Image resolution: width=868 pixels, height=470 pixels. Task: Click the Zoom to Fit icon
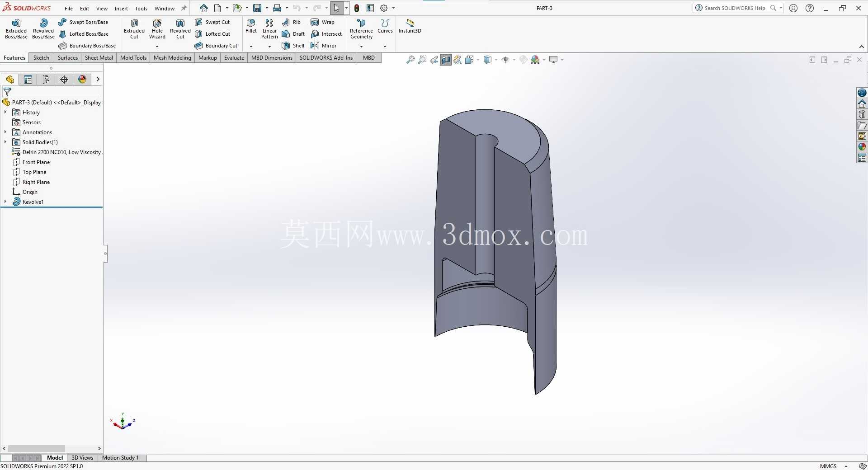pos(410,60)
